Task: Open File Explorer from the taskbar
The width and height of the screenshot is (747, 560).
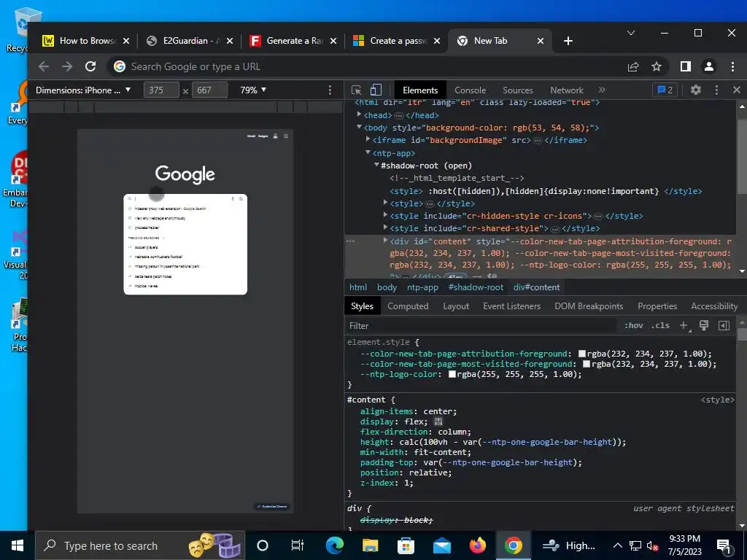Action: [370, 545]
